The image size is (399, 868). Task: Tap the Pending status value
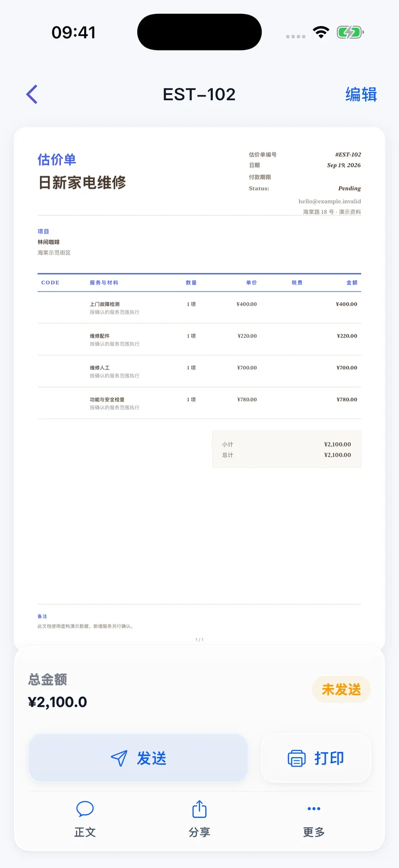pyautogui.click(x=350, y=189)
